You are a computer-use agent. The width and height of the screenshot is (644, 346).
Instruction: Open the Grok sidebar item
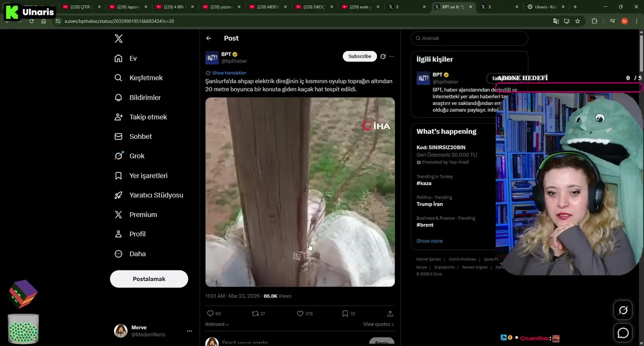pos(129,156)
